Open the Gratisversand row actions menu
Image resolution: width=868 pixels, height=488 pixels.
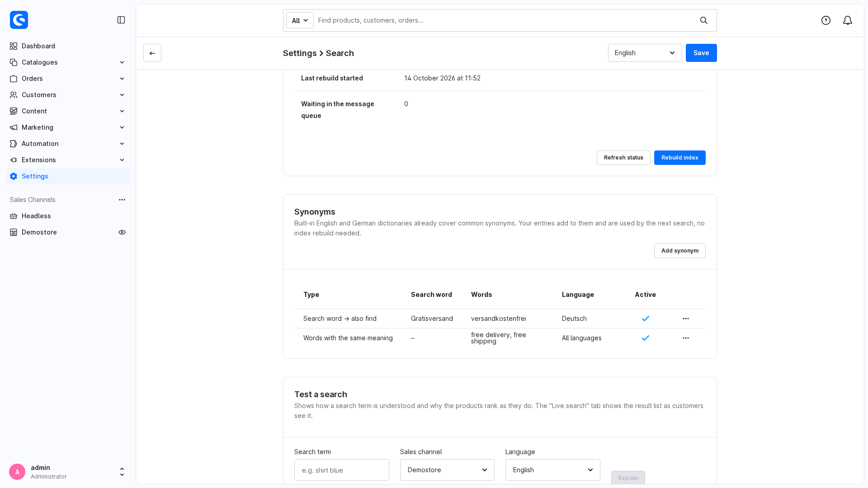point(686,319)
